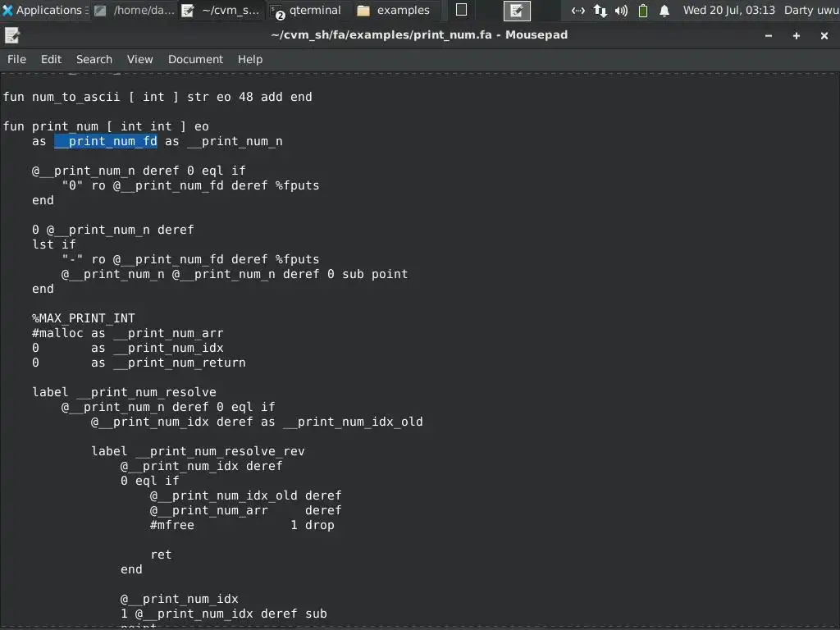
Task: Open the File menu
Action: [16, 59]
